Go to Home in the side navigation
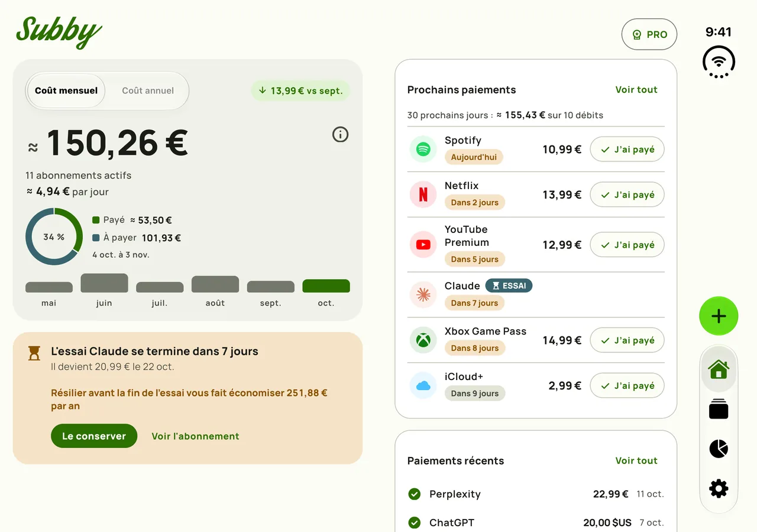The width and height of the screenshot is (757, 532). 719,369
